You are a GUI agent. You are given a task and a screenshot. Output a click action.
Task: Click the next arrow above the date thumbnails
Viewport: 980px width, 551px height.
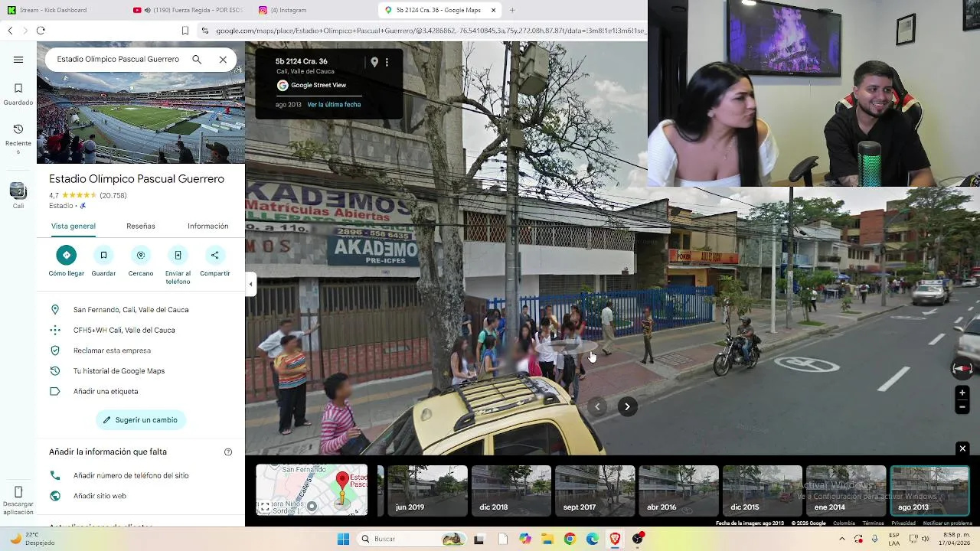627,406
